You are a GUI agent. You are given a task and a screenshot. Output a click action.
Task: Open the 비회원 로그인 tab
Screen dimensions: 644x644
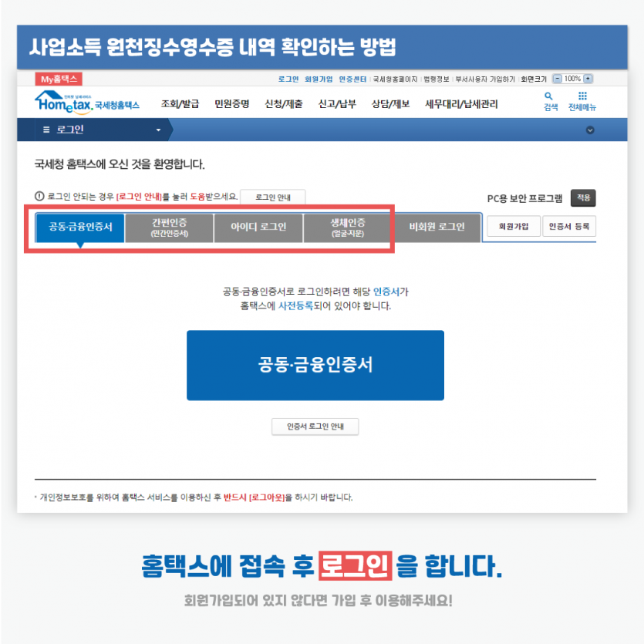pos(437,228)
